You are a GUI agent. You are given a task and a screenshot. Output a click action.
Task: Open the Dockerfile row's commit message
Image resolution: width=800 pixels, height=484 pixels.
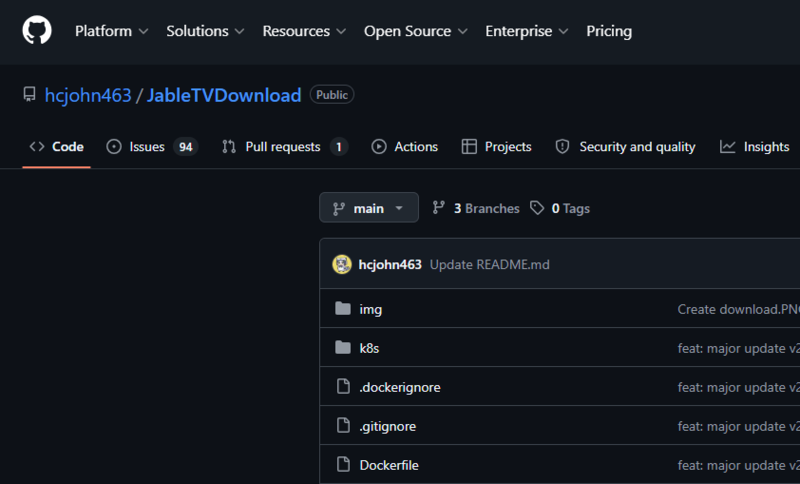pos(738,465)
